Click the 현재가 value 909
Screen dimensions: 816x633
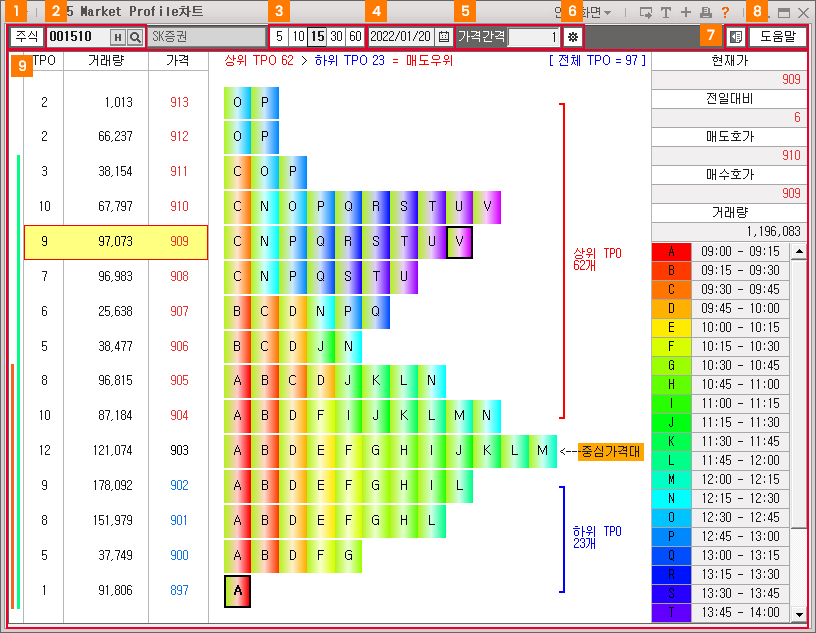pos(790,80)
